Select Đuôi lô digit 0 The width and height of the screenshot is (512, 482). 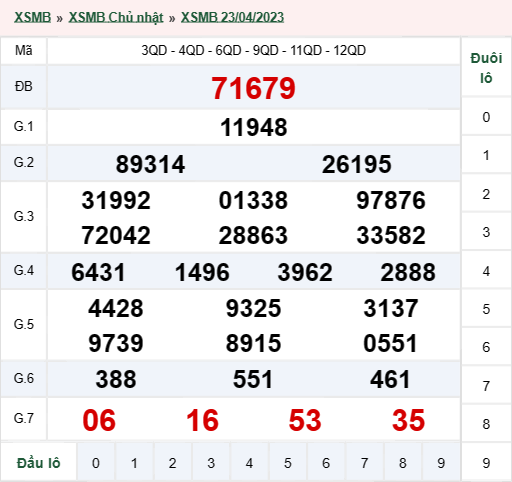pyautogui.click(x=486, y=117)
